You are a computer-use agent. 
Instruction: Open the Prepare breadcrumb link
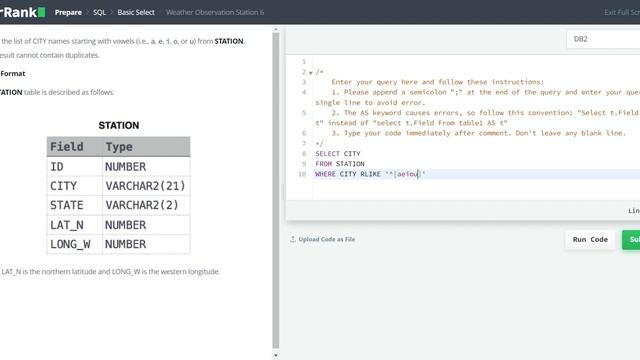coord(68,12)
